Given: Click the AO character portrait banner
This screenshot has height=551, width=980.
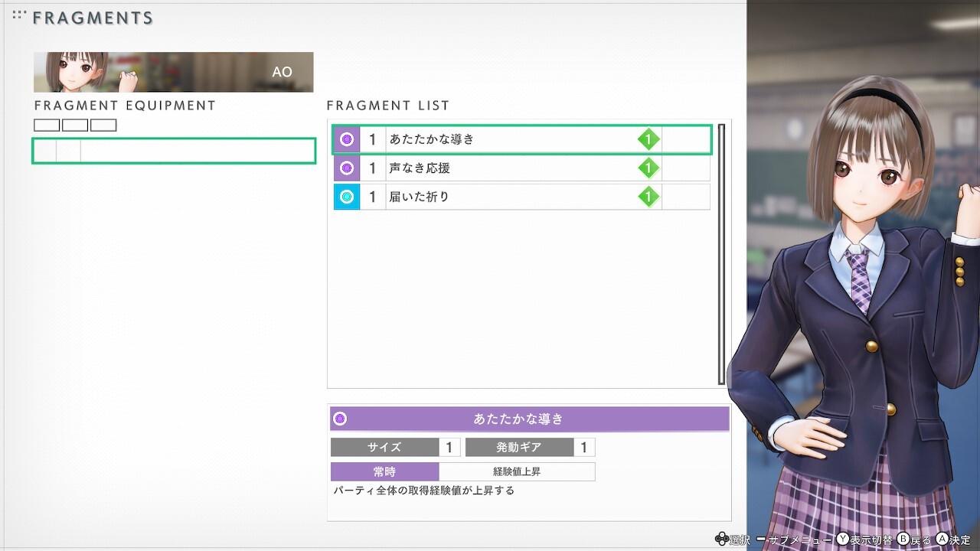Looking at the screenshot, I should tap(174, 72).
